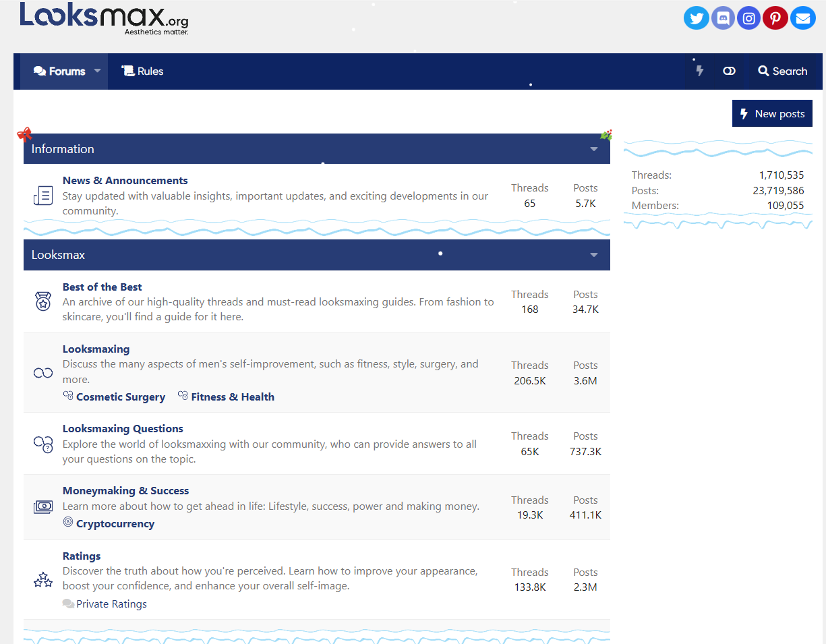
Task: Open Moneymaking & Success forum
Action: pyautogui.click(x=126, y=490)
